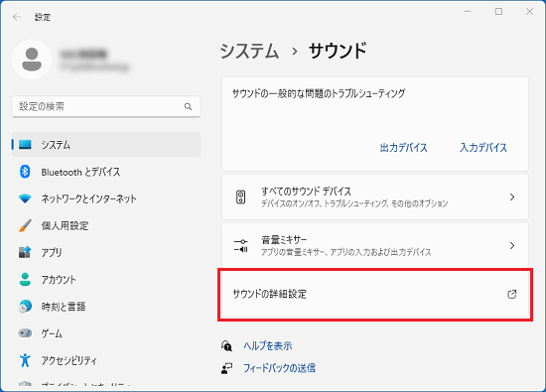Click the user profile avatar icon
Viewport: 546px width, 392px height.
coord(32,60)
